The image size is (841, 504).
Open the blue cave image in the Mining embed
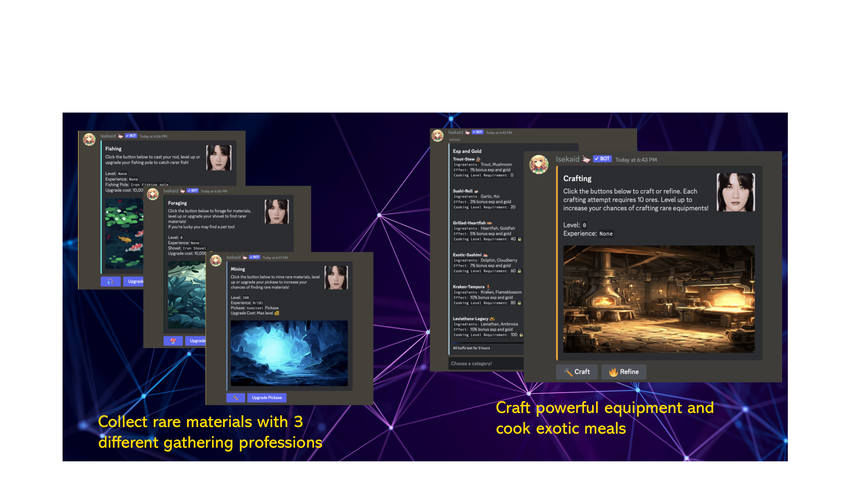(289, 353)
